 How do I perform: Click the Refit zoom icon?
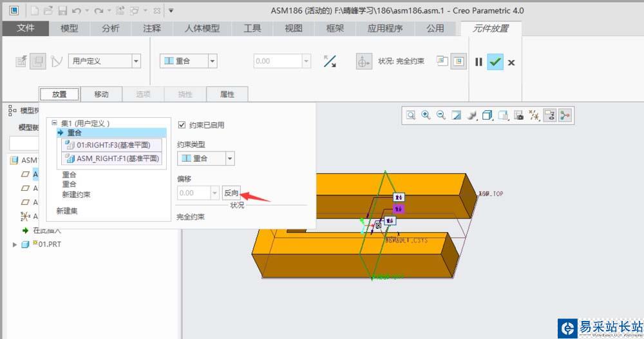[x=410, y=115]
